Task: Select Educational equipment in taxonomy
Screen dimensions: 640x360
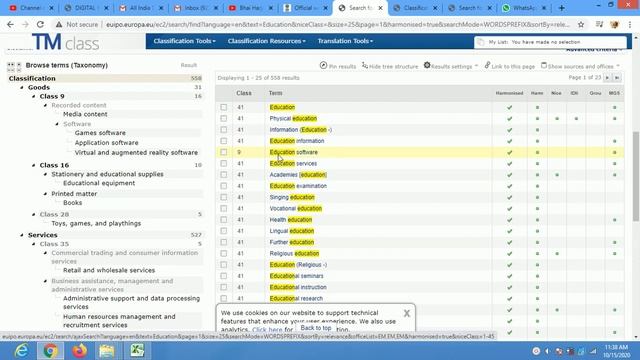Action: coord(99,183)
